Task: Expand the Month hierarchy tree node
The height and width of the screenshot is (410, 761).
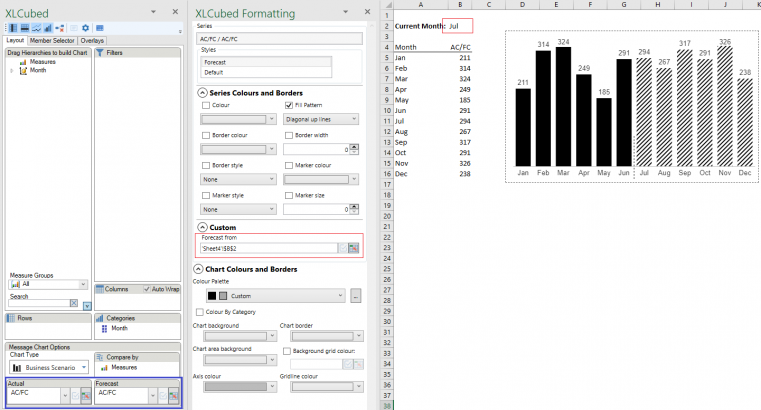Action: [x=12, y=71]
